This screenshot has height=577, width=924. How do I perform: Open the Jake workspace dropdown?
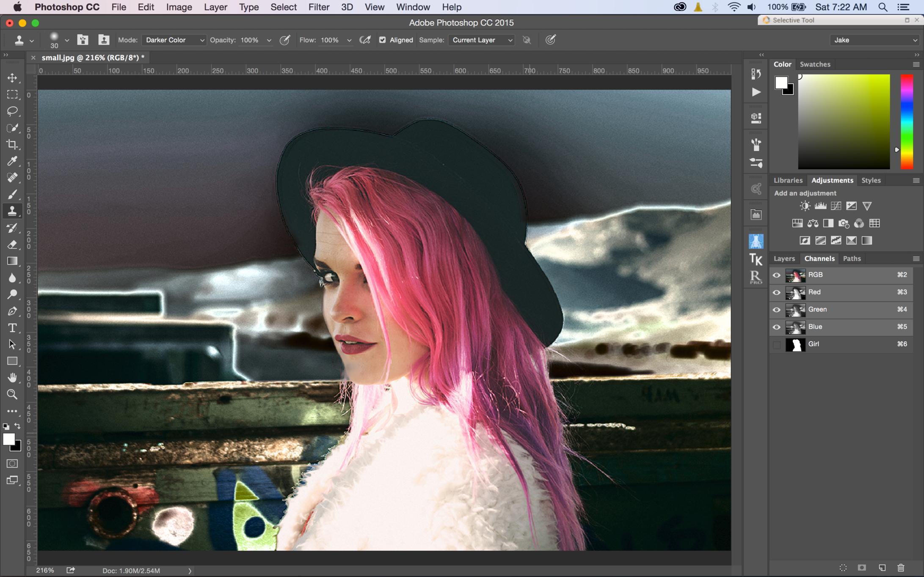click(x=874, y=40)
